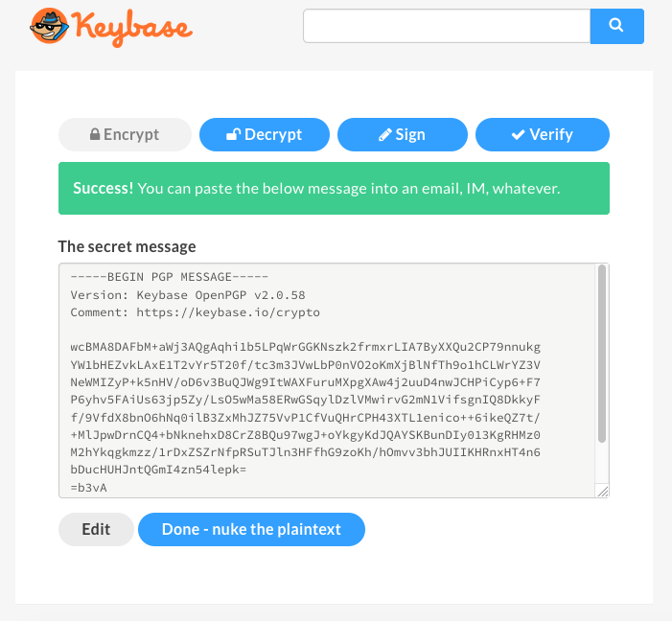This screenshot has height=621, width=672.
Task: Open the Verify tab
Action: tap(543, 134)
